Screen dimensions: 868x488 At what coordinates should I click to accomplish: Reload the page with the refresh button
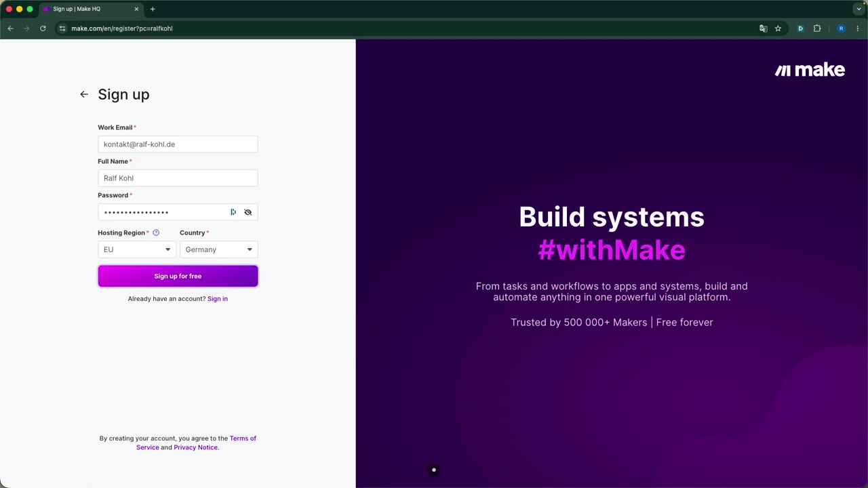pos(43,28)
